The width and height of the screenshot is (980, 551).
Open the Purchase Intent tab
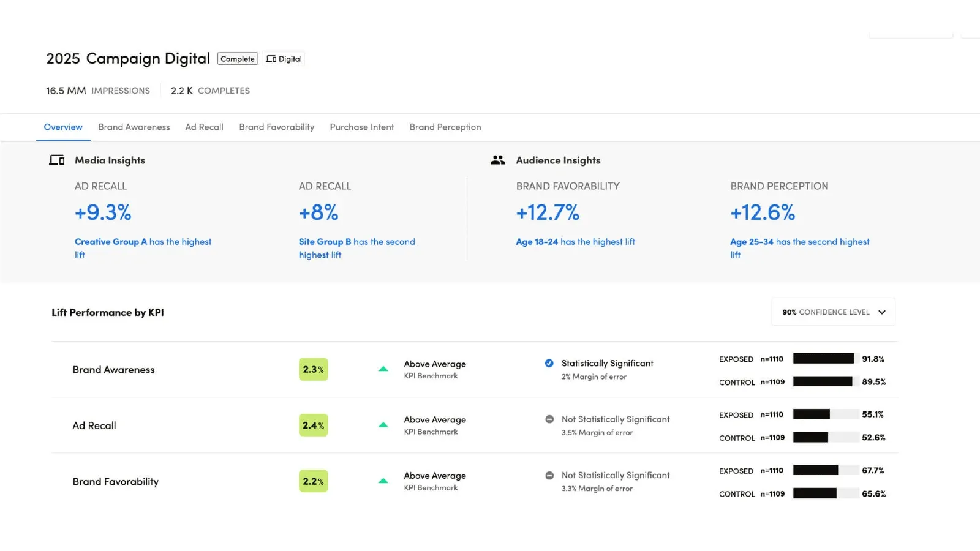point(362,127)
